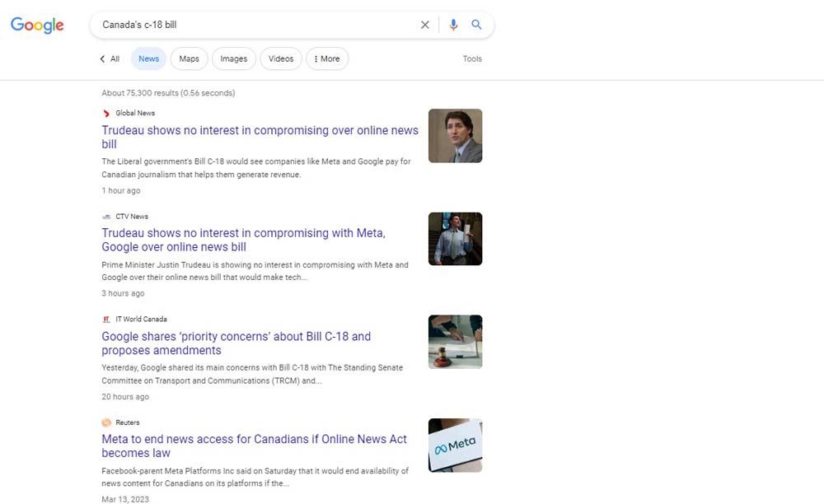
Task: Click snippet starting 'Yesterday, Google shared its main concerns'
Action: click(x=252, y=375)
